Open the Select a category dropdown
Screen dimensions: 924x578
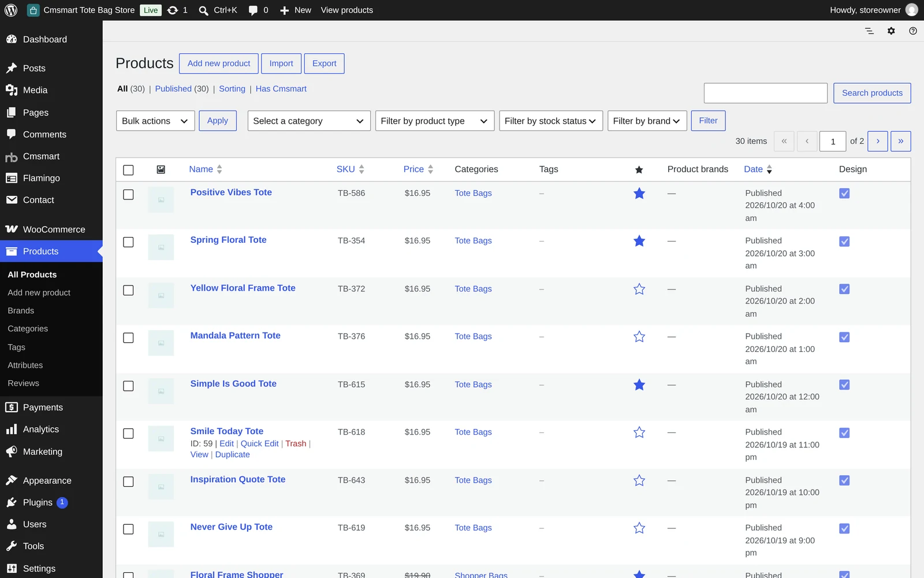(x=309, y=121)
